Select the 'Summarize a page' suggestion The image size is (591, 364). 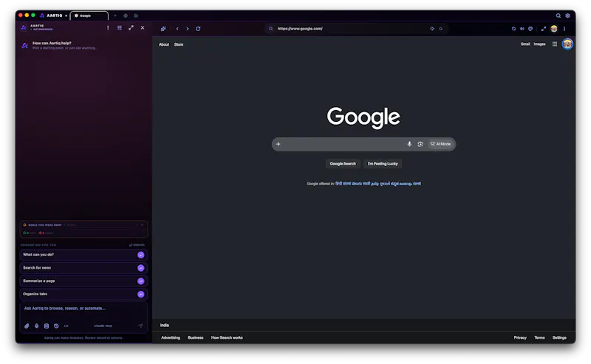[83, 281]
